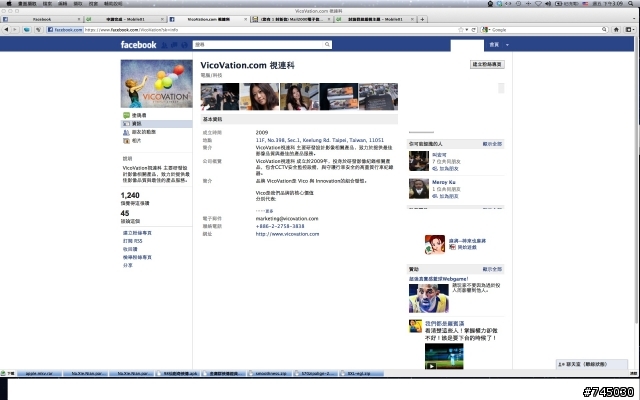Open a new tab with the plus button
This screenshot has height=400, width=640.
click(x=422, y=19)
